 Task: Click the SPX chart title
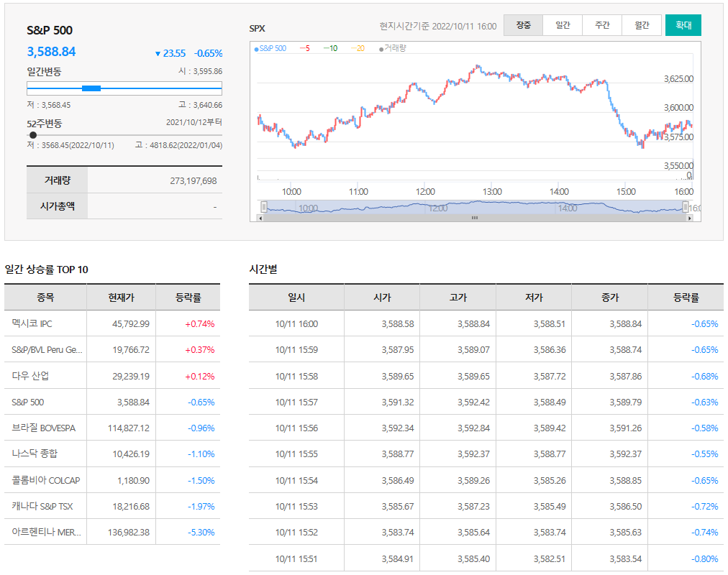pyautogui.click(x=258, y=28)
